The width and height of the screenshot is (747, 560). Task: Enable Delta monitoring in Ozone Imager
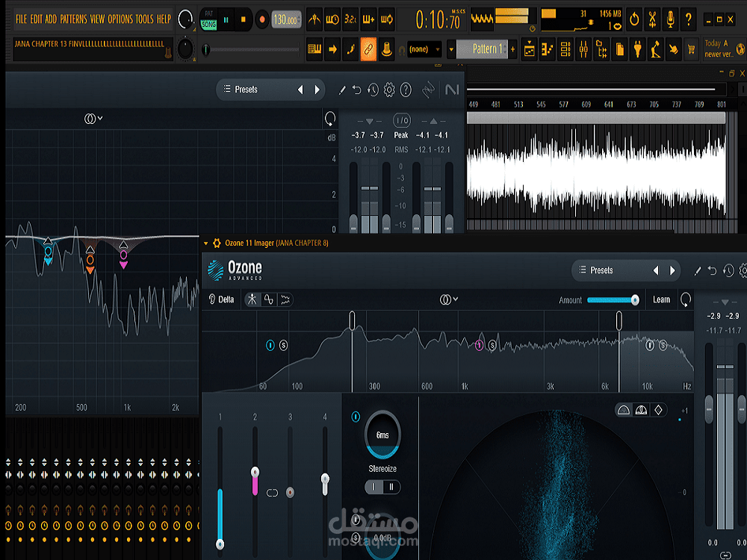[x=221, y=299]
